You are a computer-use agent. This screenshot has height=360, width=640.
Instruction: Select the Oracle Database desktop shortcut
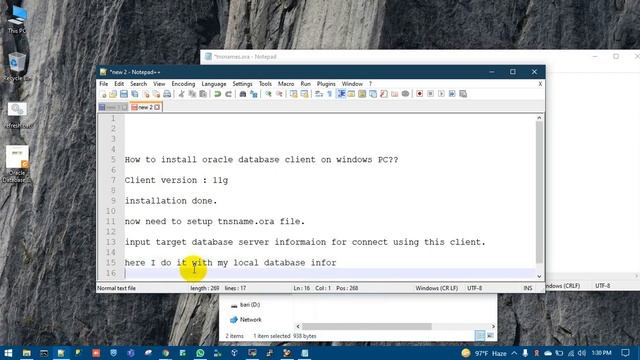(17, 164)
